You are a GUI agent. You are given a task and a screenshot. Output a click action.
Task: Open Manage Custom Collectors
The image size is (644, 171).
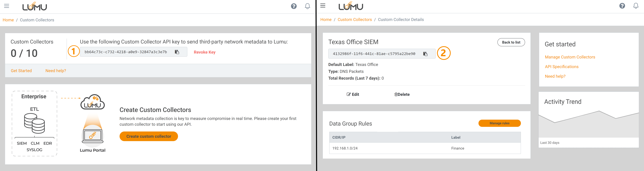coord(570,57)
